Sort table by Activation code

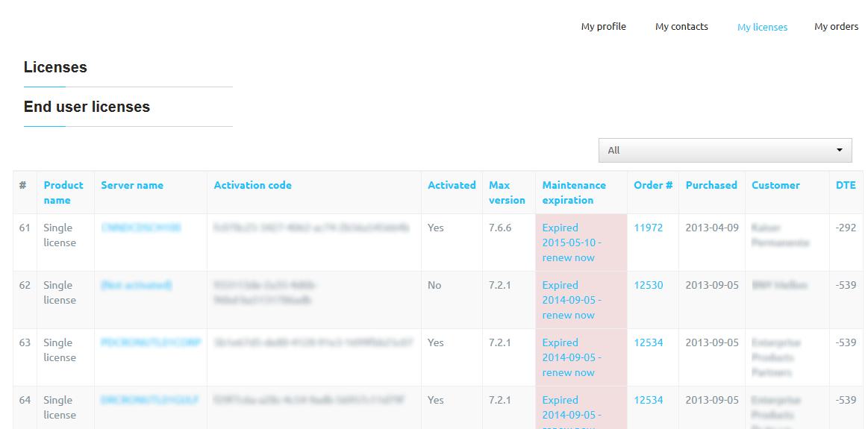[252, 185]
